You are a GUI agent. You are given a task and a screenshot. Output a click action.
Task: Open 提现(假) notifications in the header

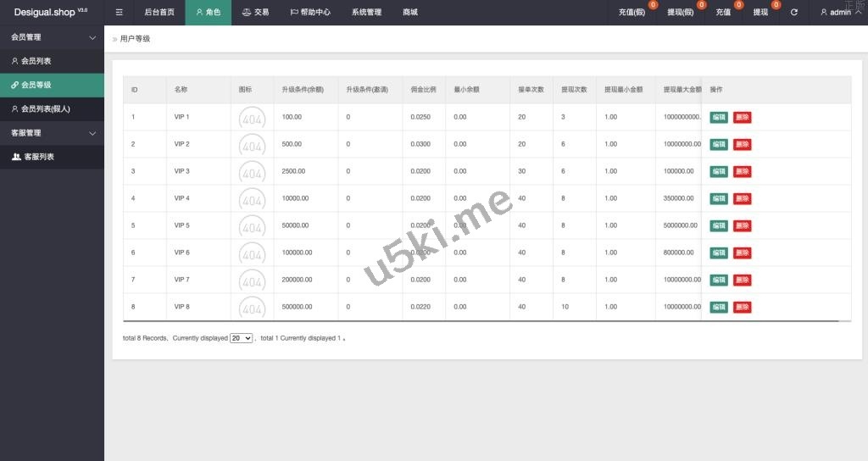pos(681,13)
